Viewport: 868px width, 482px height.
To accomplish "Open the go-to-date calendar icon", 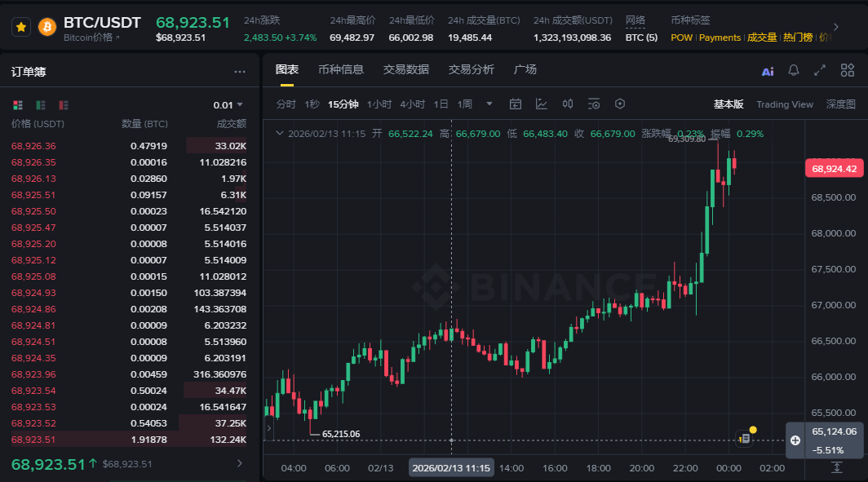I will (516, 104).
